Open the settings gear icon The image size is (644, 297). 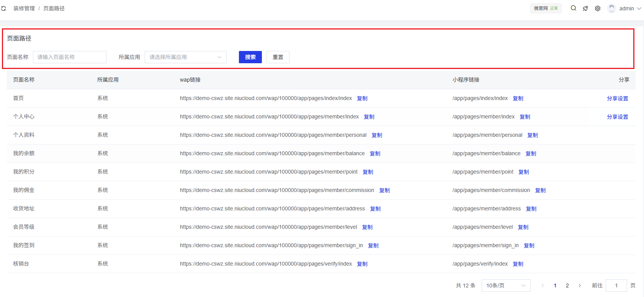point(598,8)
